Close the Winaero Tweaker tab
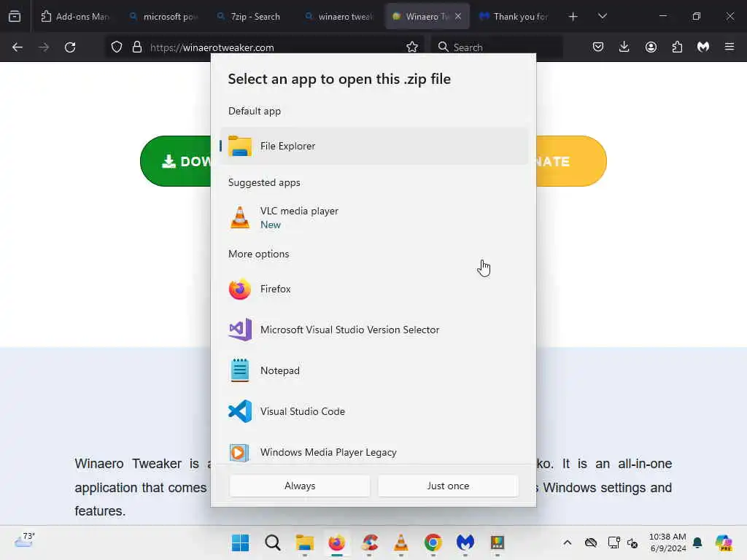The image size is (747, 560). [458, 17]
